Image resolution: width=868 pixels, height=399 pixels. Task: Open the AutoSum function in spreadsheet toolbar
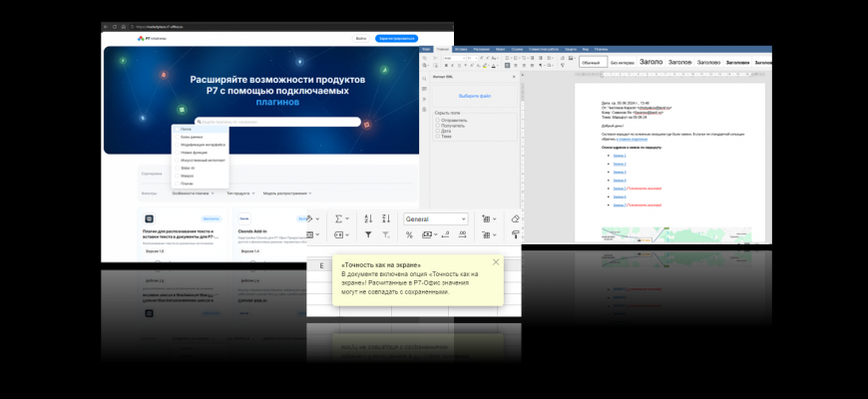coord(338,218)
